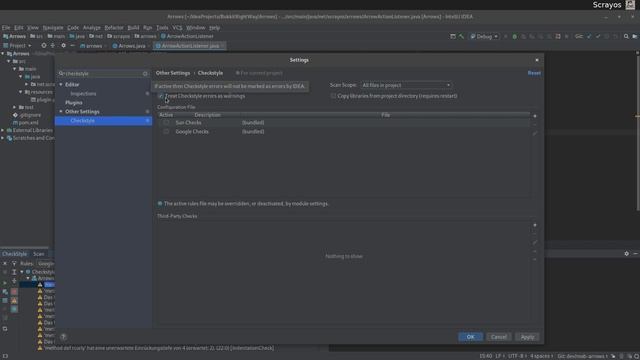Click the Git commit checkmark icon in toolbar
The width and height of the screenshot is (640, 360).
[598, 36]
